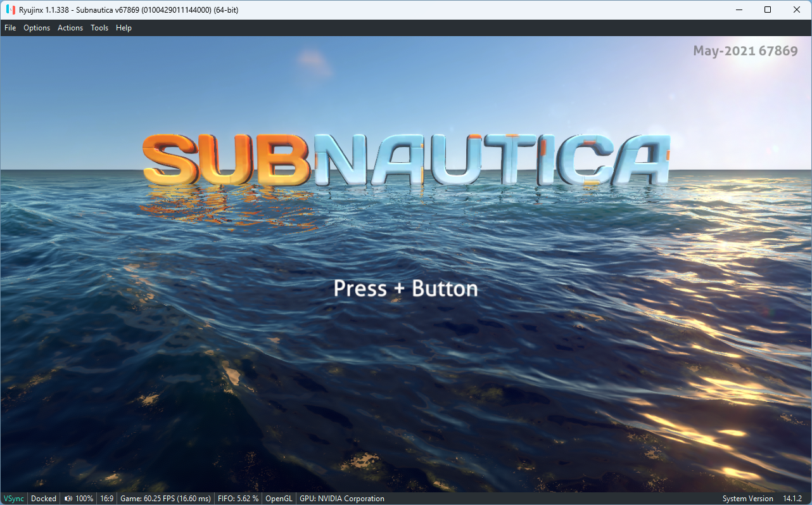Click the GPU NVIDIA Corporation label
Screen dimensions: 812x505
[x=342, y=498]
